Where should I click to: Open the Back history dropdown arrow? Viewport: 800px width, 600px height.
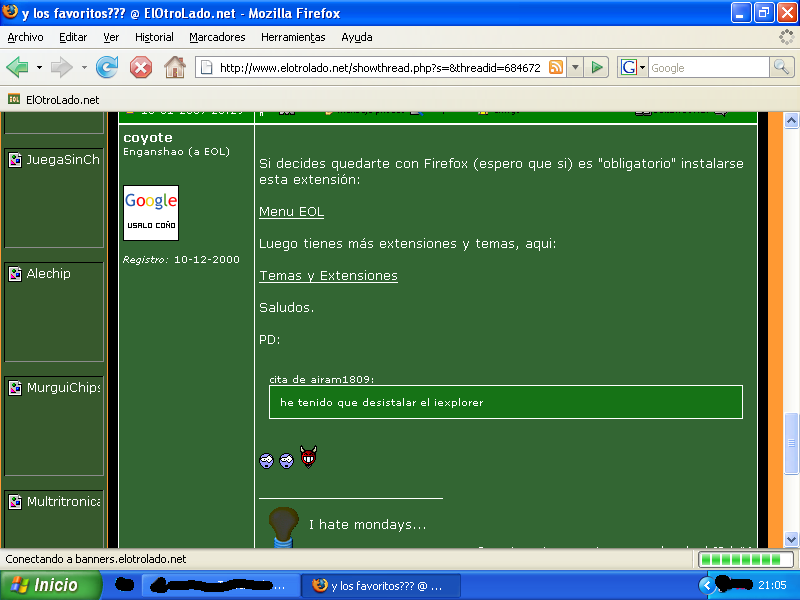[x=39, y=67]
